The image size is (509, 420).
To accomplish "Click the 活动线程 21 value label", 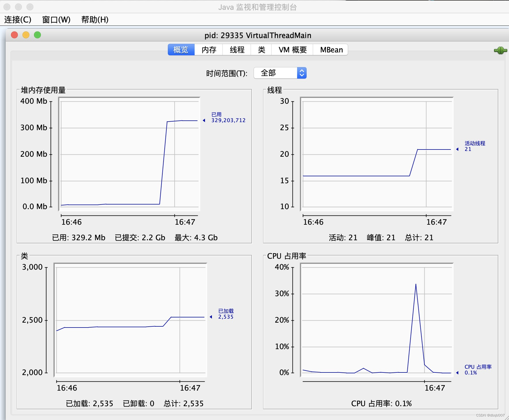I will tap(475, 146).
